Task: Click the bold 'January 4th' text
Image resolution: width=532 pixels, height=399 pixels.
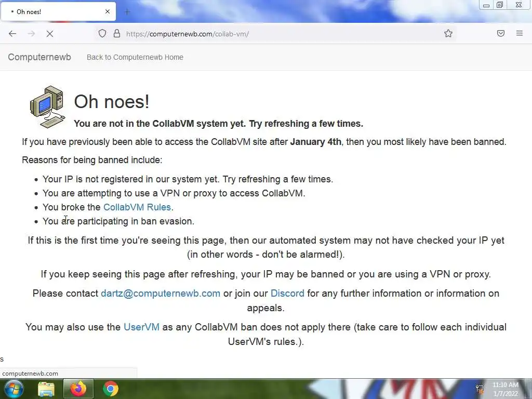Action: (x=315, y=141)
